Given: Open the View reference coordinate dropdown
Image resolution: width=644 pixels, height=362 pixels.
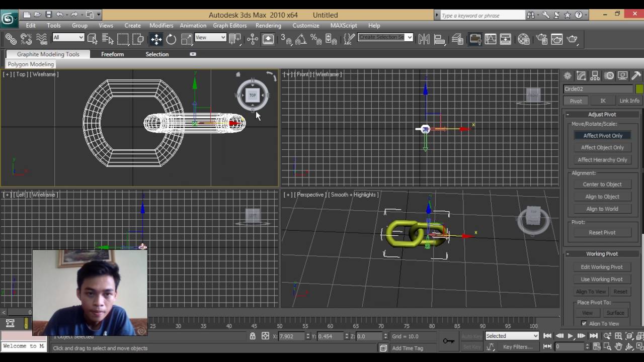Looking at the screenshot, I should coord(210,37).
